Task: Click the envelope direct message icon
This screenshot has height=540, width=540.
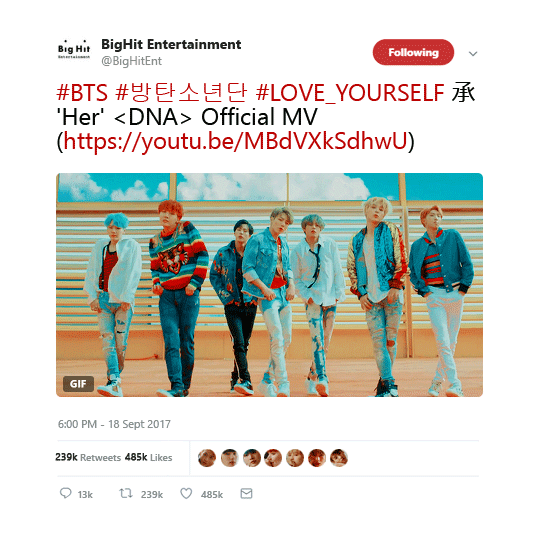Action: 246,494
